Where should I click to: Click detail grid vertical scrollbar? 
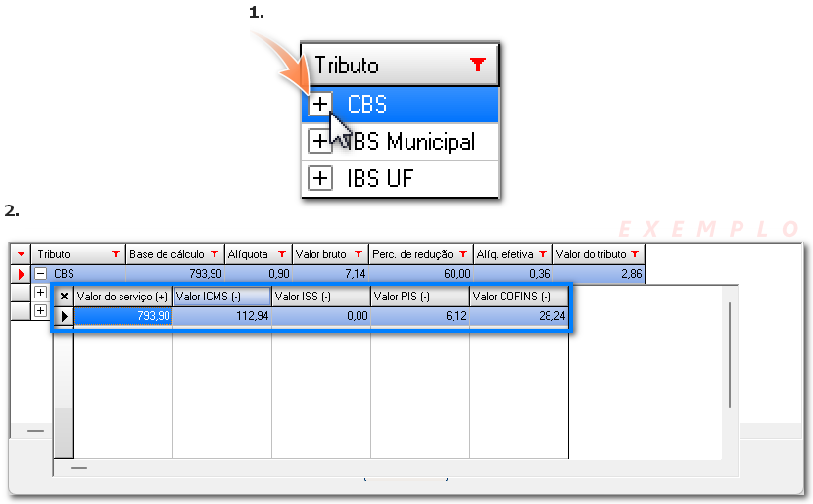pyautogui.click(x=730, y=355)
